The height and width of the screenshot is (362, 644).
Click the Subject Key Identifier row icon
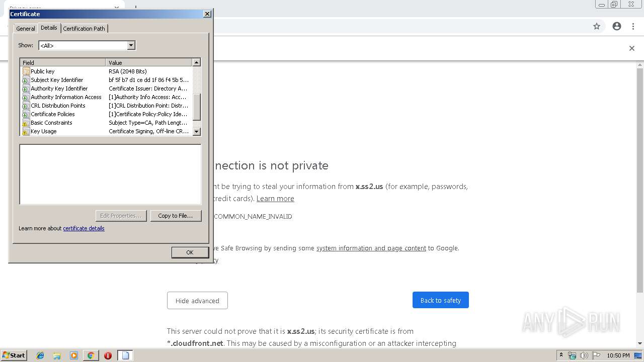[26, 80]
